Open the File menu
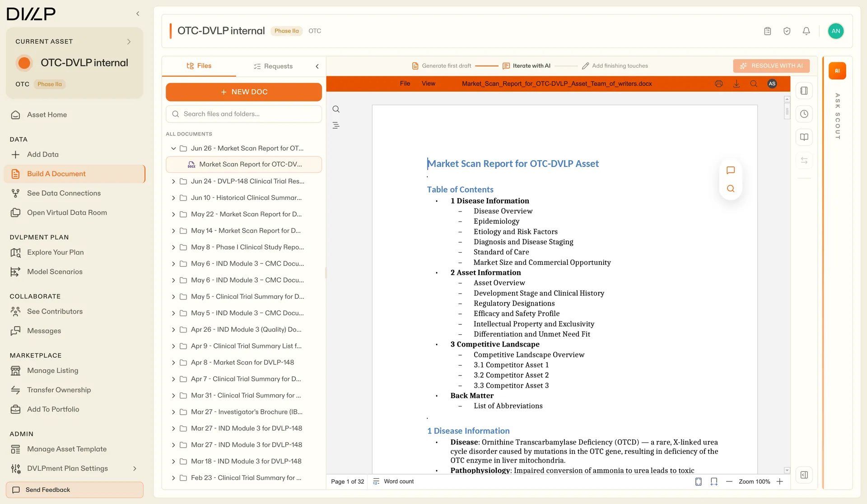Image resolution: width=867 pixels, height=504 pixels. click(x=405, y=83)
